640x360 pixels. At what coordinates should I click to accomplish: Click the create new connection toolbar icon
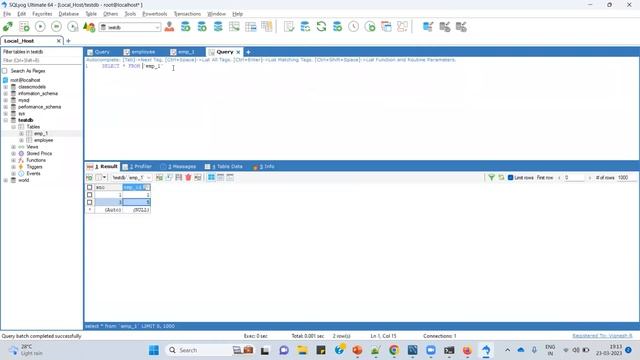coord(8,27)
